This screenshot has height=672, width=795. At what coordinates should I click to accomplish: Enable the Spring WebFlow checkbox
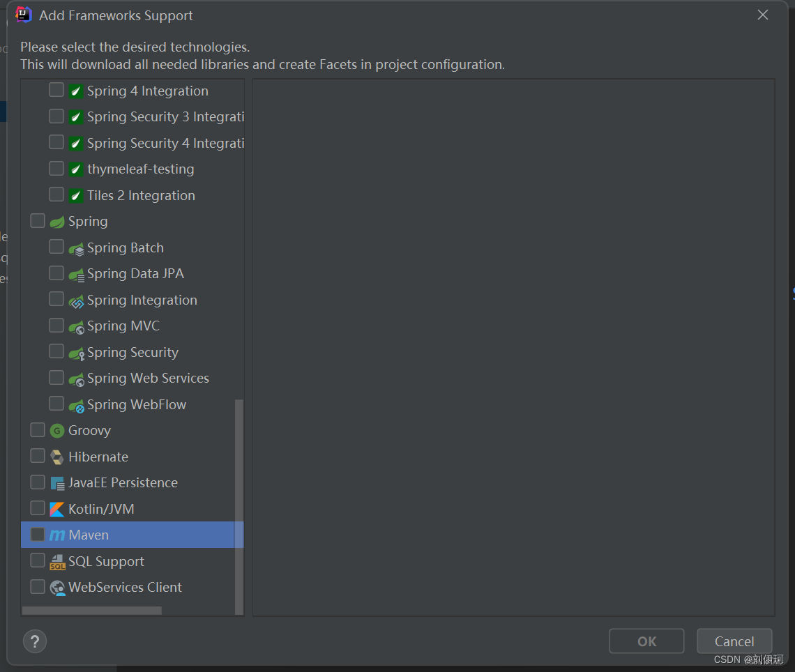coord(56,404)
